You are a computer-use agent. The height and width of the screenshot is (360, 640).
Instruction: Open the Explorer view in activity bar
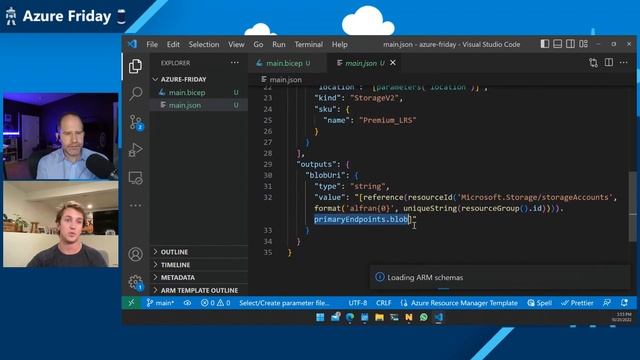[136, 66]
